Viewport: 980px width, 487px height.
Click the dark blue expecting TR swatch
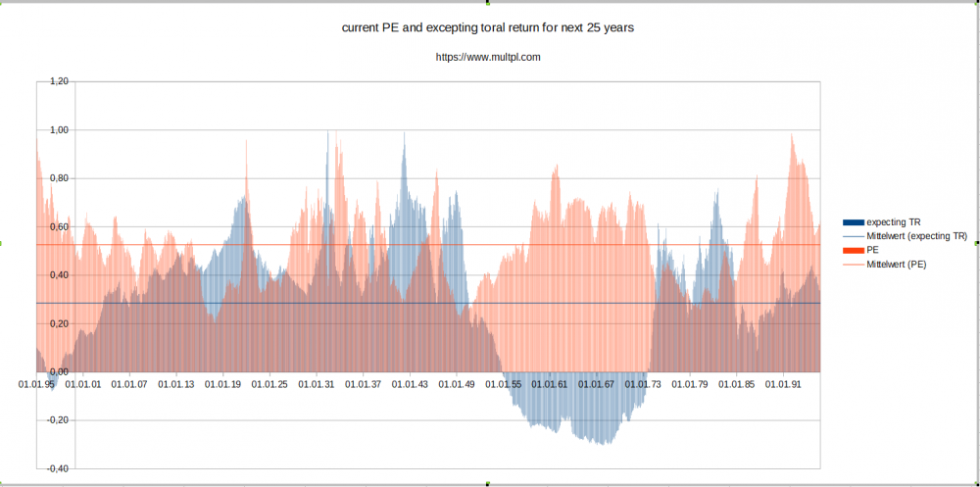click(x=854, y=222)
